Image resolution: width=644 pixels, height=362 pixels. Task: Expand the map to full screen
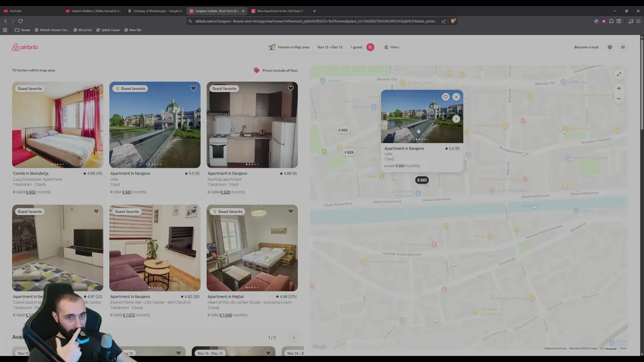pyautogui.click(x=619, y=74)
